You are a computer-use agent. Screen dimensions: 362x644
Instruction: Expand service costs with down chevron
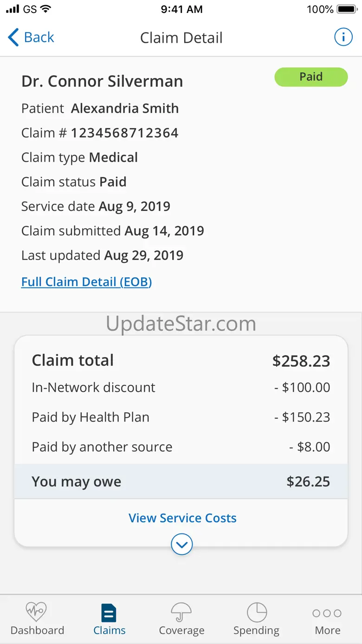(181, 544)
